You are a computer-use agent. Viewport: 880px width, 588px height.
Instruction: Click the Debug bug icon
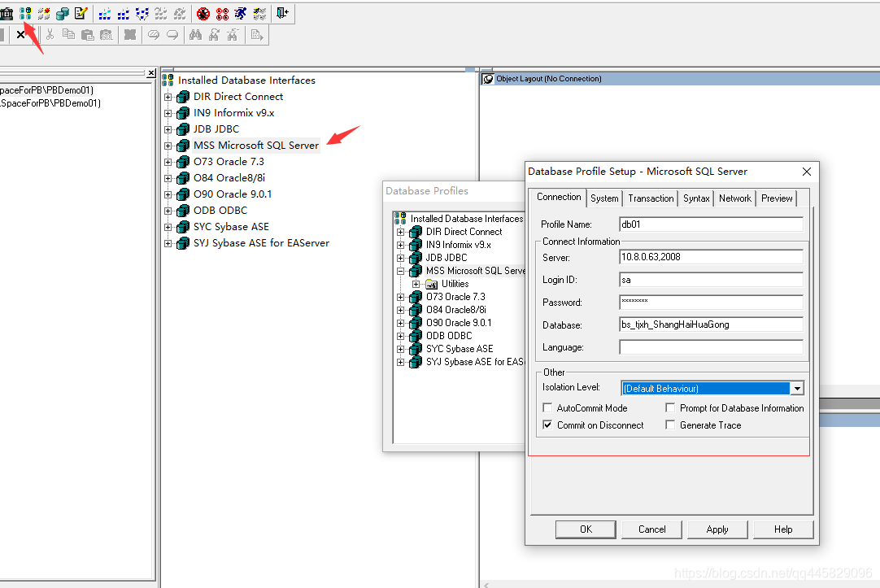pyautogui.click(x=203, y=14)
